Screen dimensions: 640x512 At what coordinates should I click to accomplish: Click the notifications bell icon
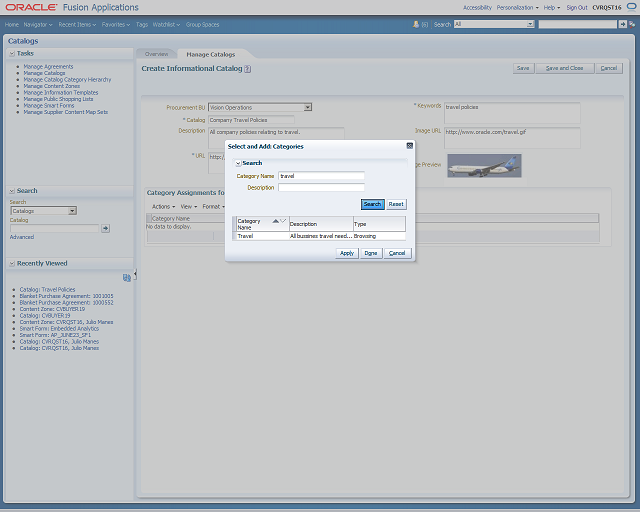pos(416,24)
